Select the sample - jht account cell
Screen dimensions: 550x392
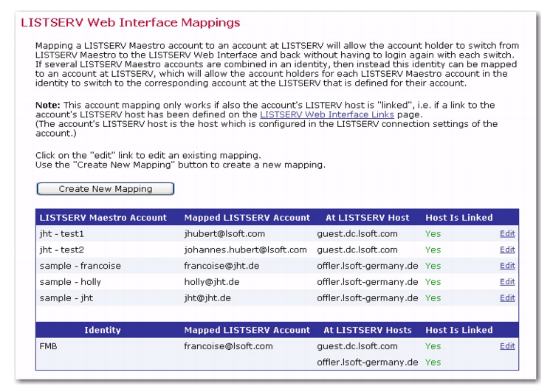point(66,298)
